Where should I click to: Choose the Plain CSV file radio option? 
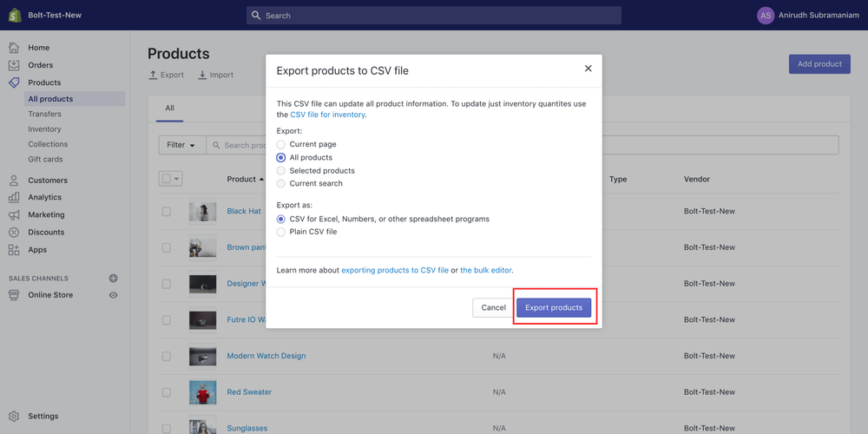(x=281, y=232)
